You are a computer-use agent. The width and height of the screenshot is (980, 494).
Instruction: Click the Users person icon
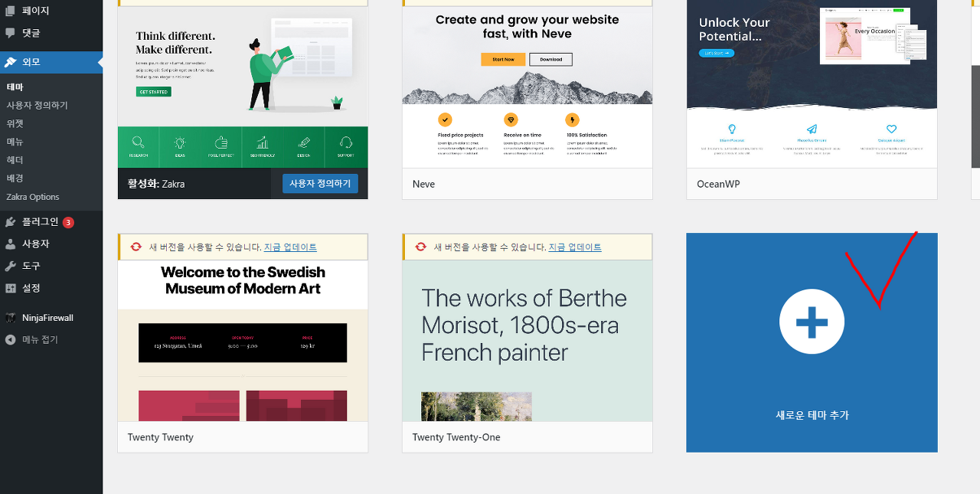[10, 244]
